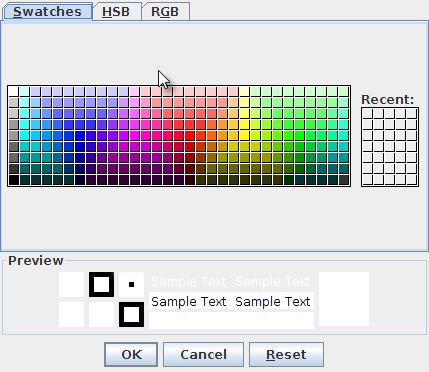Screen dimensions: 429x372
Task: Confirm the color with OK button
Action: (131, 354)
